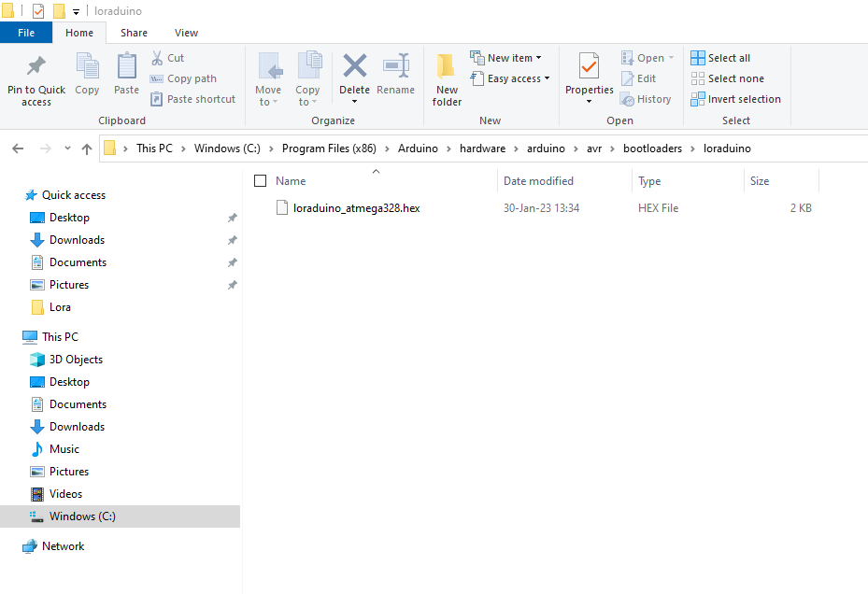Click bootloaders in the address path

click(653, 148)
